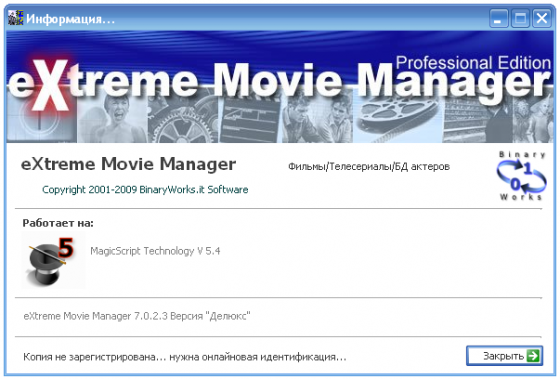Click the Copyright 2001-2009 BinaryWorks.it Software text

[x=145, y=189]
